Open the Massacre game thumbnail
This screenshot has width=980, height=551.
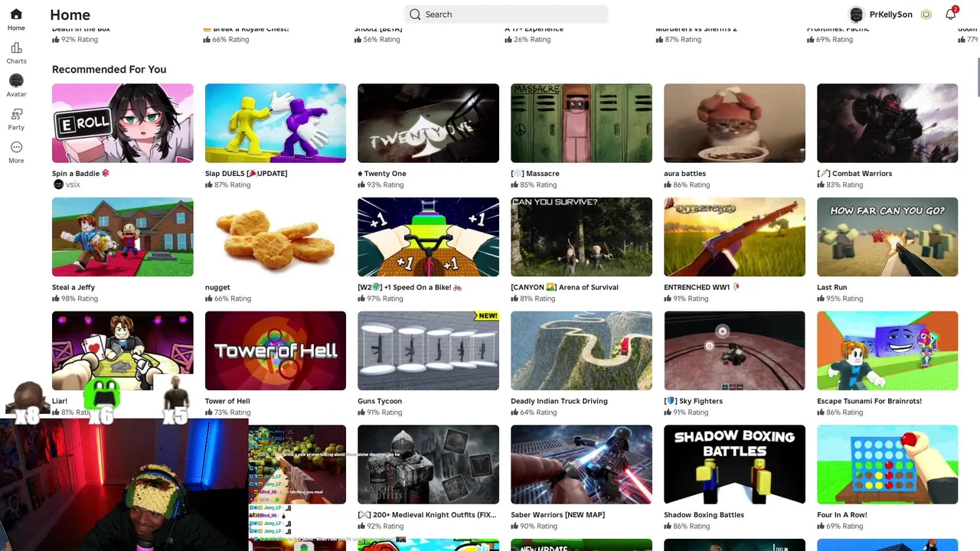click(x=581, y=123)
